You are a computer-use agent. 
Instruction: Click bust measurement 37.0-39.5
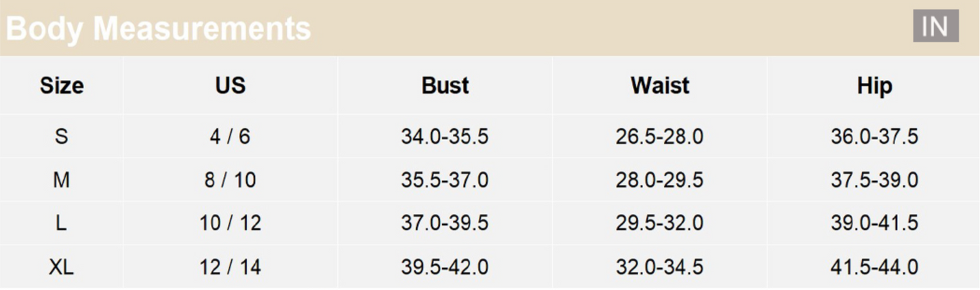[445, 223]
